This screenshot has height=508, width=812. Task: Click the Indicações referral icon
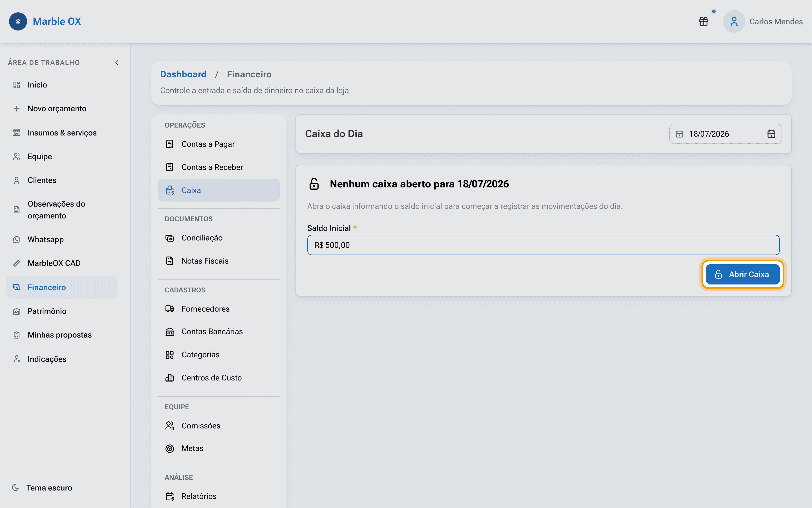pyautogui.click(x=17, y=359)
